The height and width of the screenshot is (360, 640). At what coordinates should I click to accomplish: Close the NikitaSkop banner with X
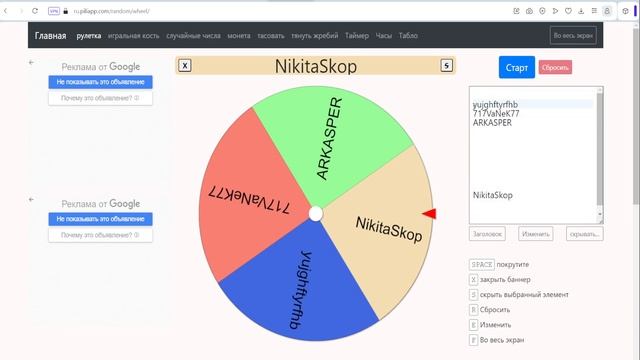pos(184,66)
